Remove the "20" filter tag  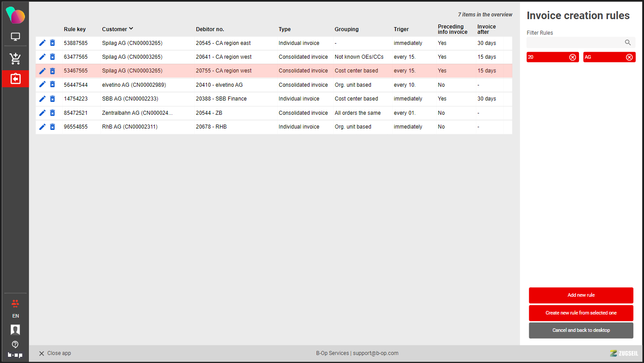point(572,57)
